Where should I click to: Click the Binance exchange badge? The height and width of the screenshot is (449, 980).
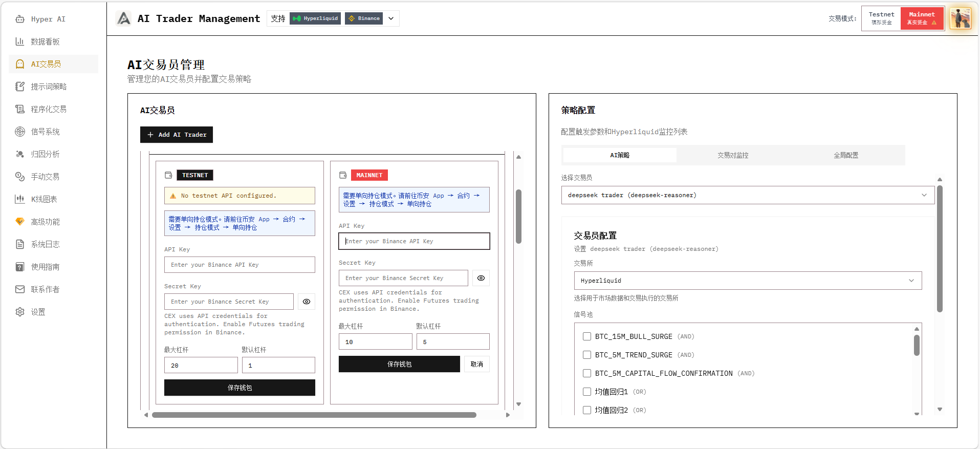click(x=364, y=18)
